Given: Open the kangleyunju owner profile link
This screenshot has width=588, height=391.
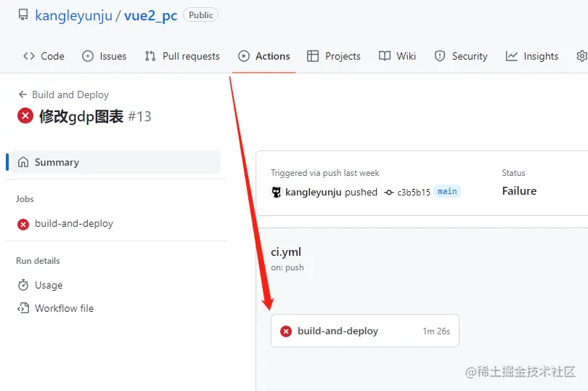Looking at the screenshot, I should tap(73, 16).
